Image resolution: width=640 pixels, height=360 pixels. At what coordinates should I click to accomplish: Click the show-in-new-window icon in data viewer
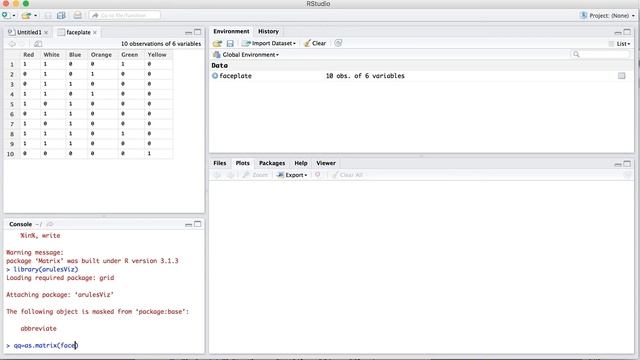[x=38, y=44]
